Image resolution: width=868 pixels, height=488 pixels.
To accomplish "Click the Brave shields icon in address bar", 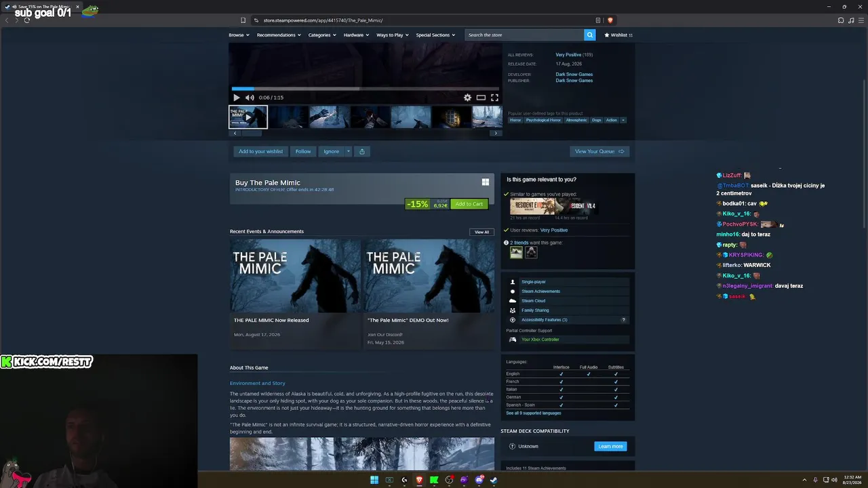I will click(x=610, y=20).
